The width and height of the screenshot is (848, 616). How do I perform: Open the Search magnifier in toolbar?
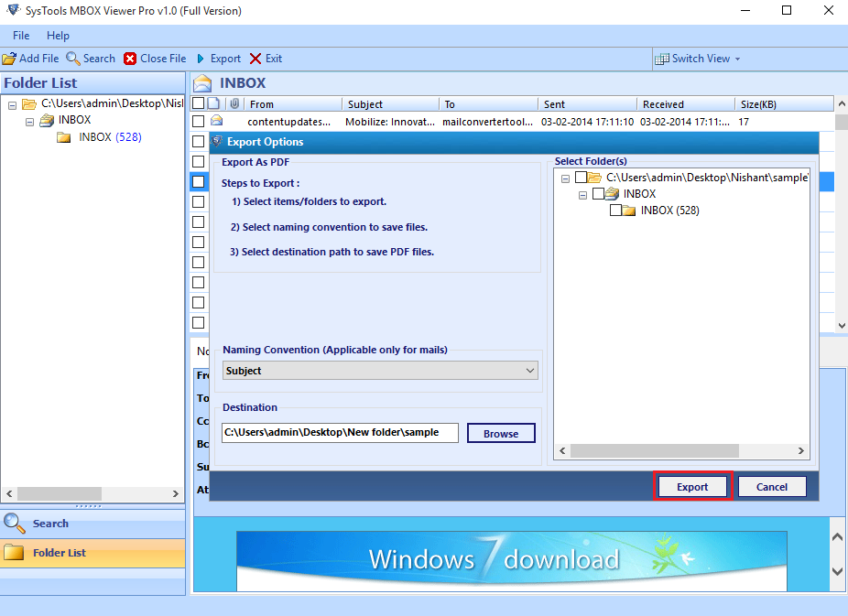pos(73,59)
